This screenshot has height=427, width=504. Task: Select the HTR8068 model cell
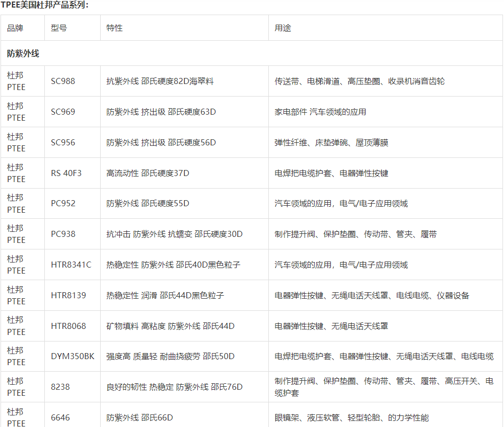[68, 326]
